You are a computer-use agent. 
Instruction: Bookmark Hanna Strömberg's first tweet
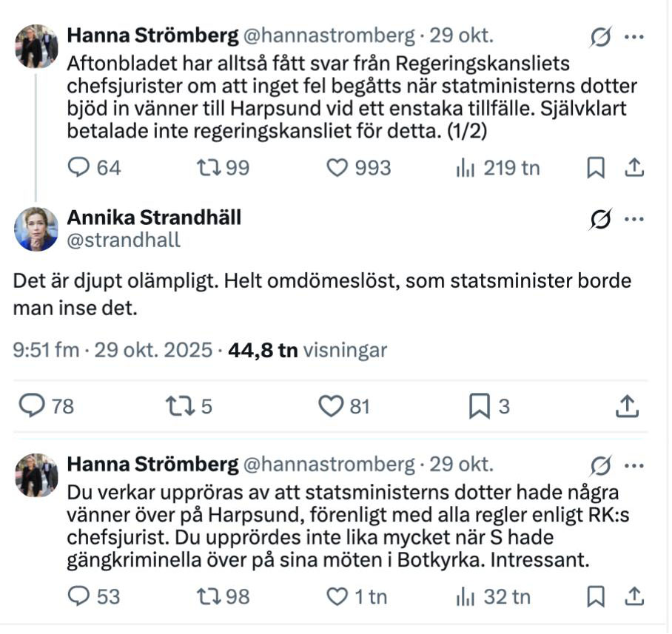[595, 169]
